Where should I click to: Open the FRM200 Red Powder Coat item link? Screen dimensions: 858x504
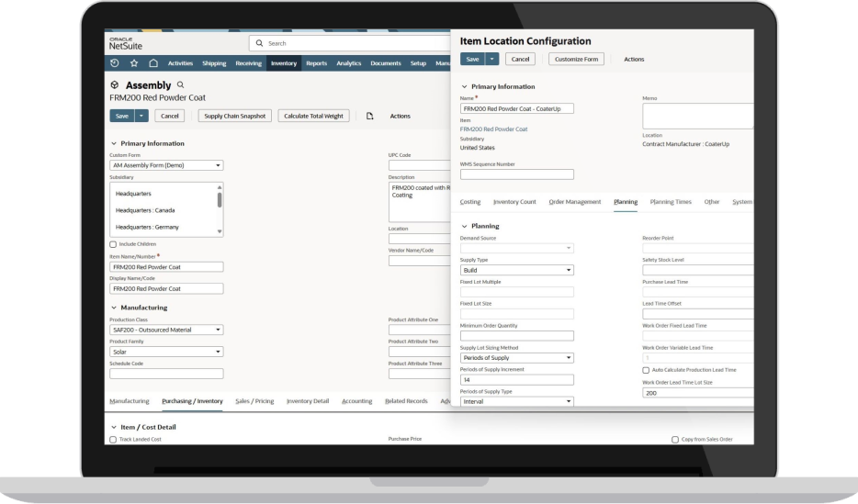point(493,129)
